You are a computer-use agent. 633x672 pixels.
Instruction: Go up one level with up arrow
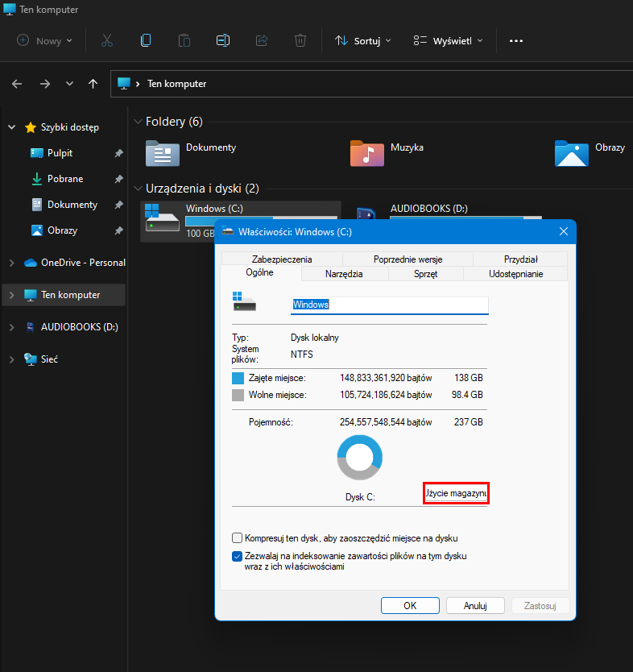pyautogui.click(x=93, y=84)
